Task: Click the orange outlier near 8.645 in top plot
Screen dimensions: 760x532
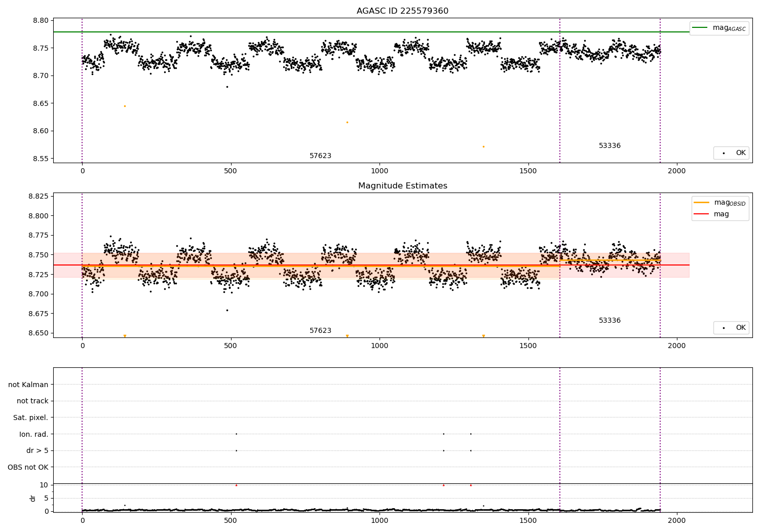Action: [125, 106]
